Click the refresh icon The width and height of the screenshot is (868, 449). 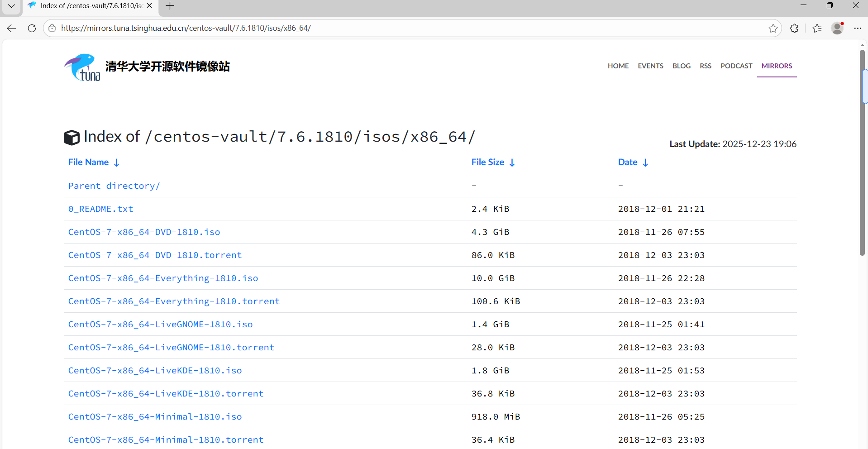coord(31,28)
